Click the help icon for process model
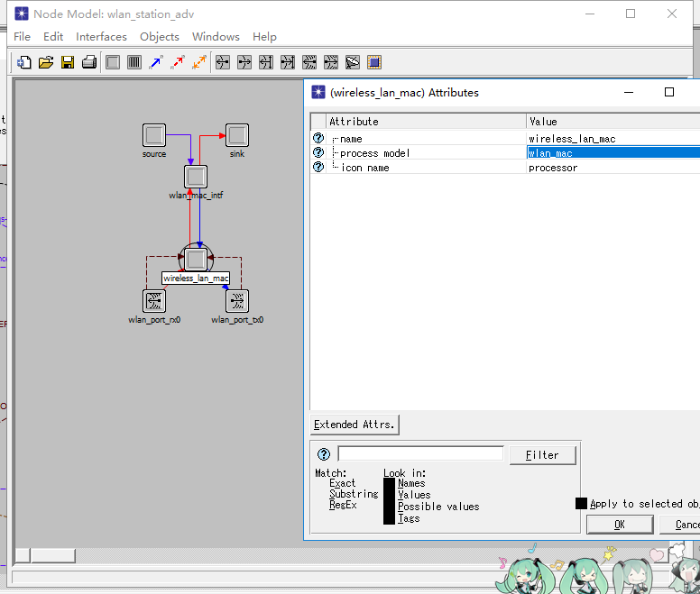The height and width of the screenshot is (594, 700). (x=318, y=152)
